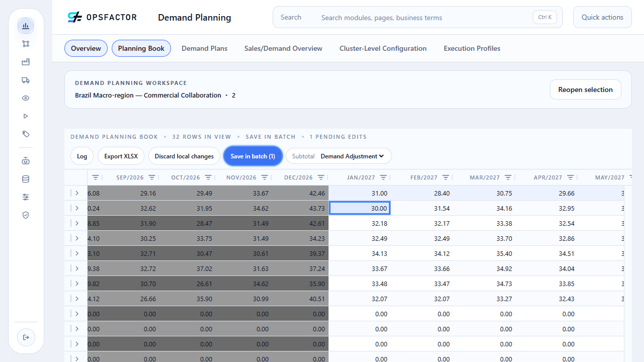644x362 pixels.
Task: Open the Log button
Action: pos(82,156)
